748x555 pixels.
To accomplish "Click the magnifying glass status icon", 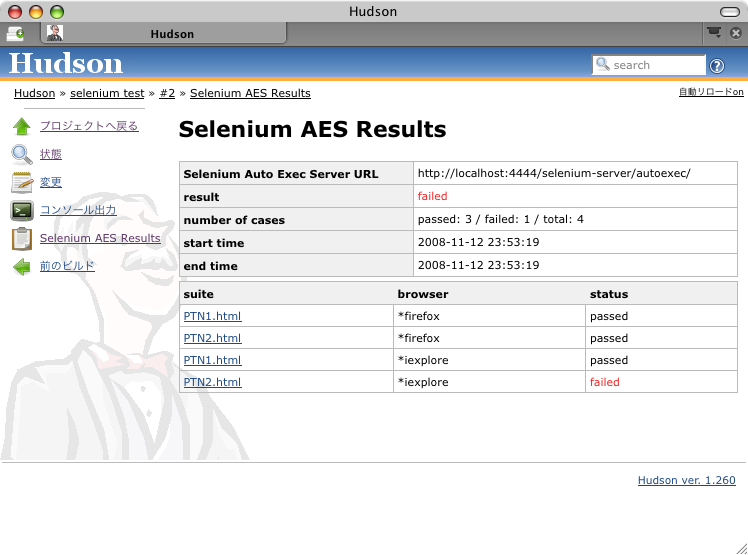I will click(x=21, y=155).
